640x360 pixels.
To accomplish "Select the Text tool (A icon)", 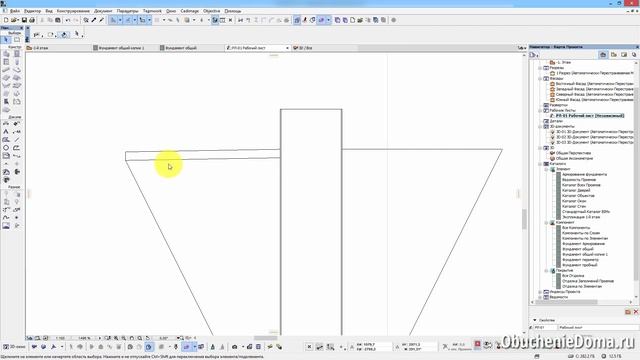I will point(6,131).
